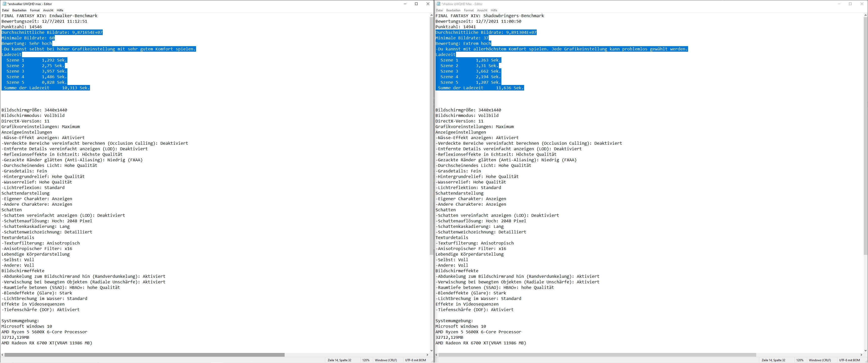
Task: Click Punktzahl 14546 line in left editor
Action: [21, 27]
